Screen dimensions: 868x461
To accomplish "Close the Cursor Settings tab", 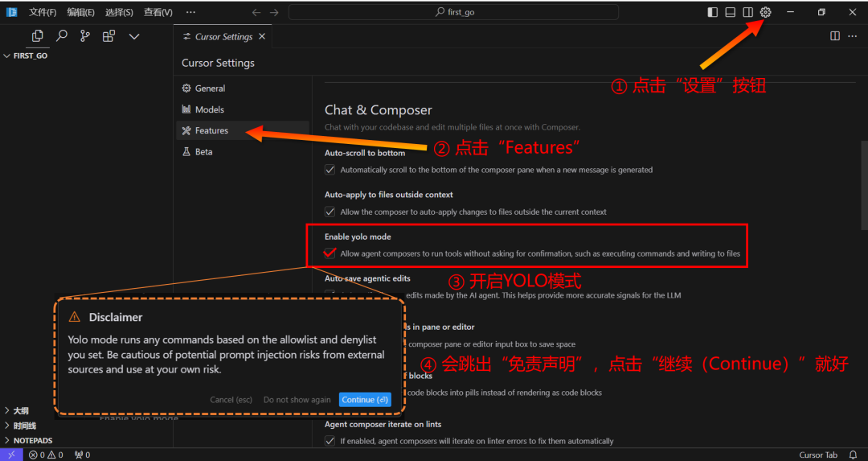I will click(262, 36).
